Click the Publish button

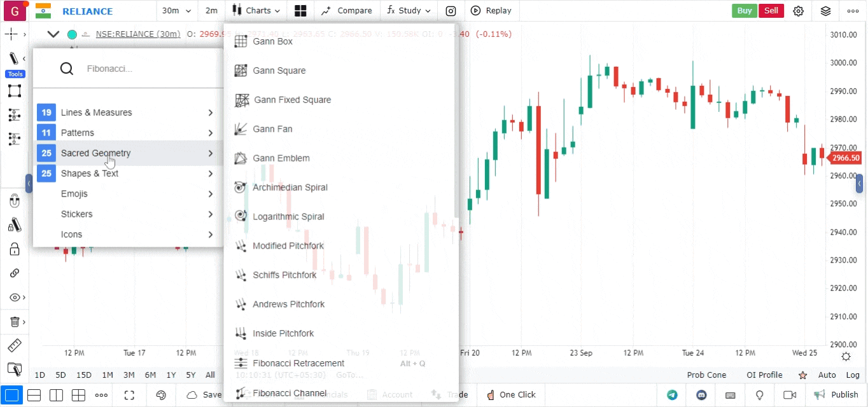(836, 395)
